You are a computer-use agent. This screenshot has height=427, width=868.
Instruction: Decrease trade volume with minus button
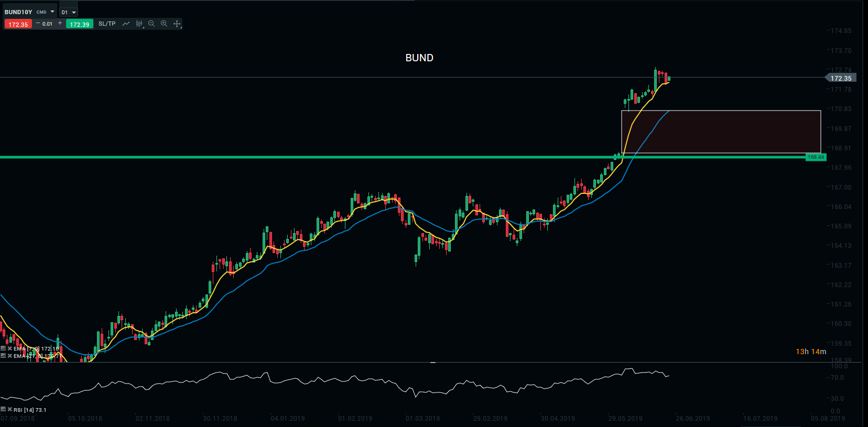38,24
